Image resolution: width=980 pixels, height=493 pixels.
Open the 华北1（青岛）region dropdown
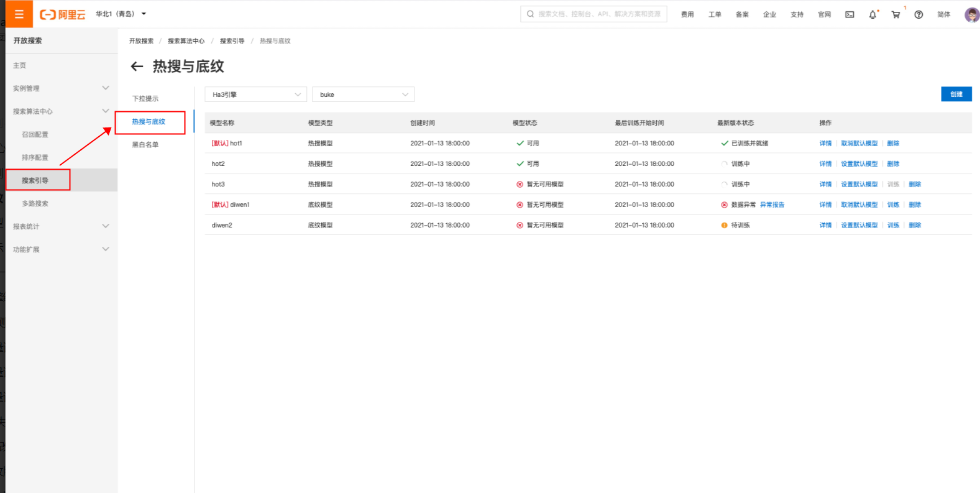(121, 14)
